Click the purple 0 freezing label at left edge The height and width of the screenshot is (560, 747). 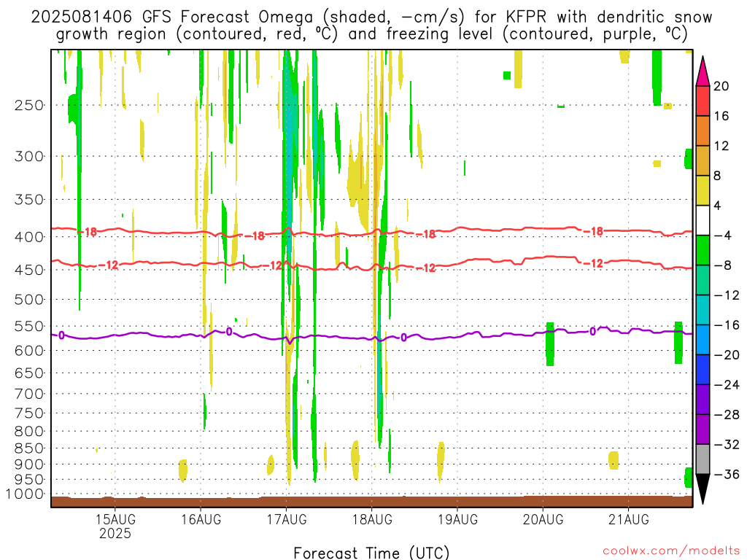61,335
